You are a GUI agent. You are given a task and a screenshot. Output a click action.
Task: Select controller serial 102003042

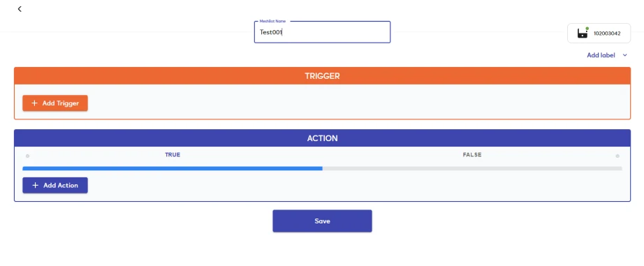tap(607, 34)
